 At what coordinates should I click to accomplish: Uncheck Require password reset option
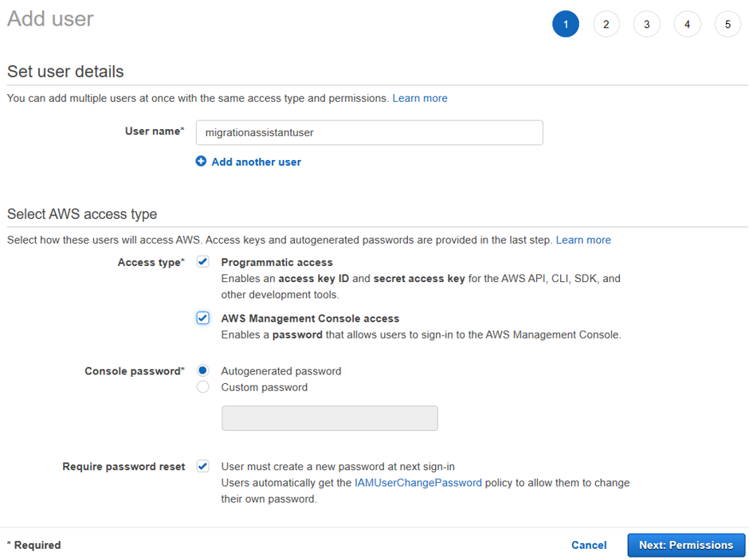pyautogui.click(x=202, y=466)
